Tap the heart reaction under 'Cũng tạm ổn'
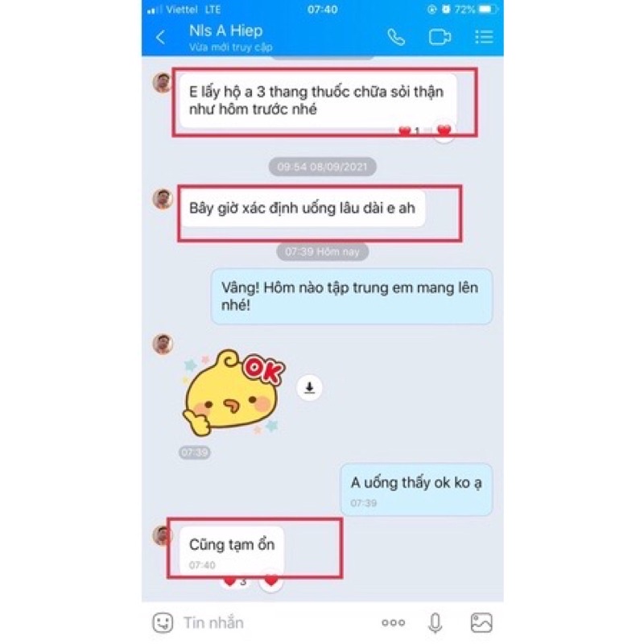The width and height of the screenshot is (644, 644). pos(271,580)
